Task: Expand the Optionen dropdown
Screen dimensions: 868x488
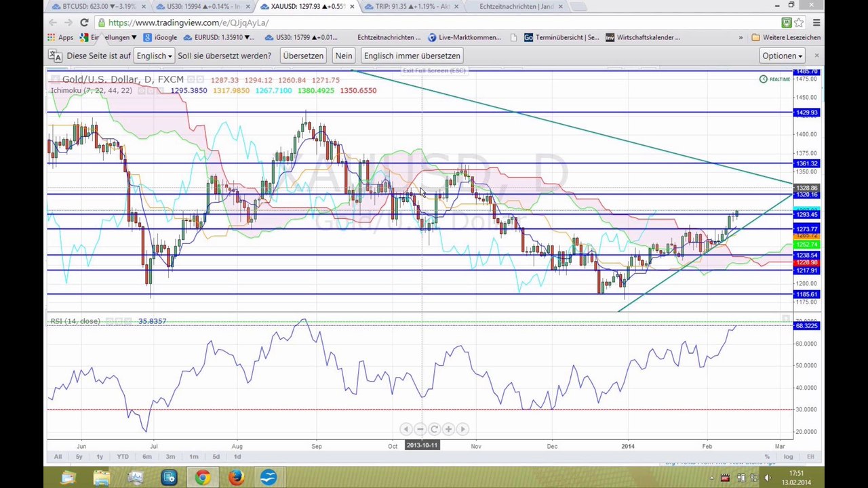Action: [782, 56]
